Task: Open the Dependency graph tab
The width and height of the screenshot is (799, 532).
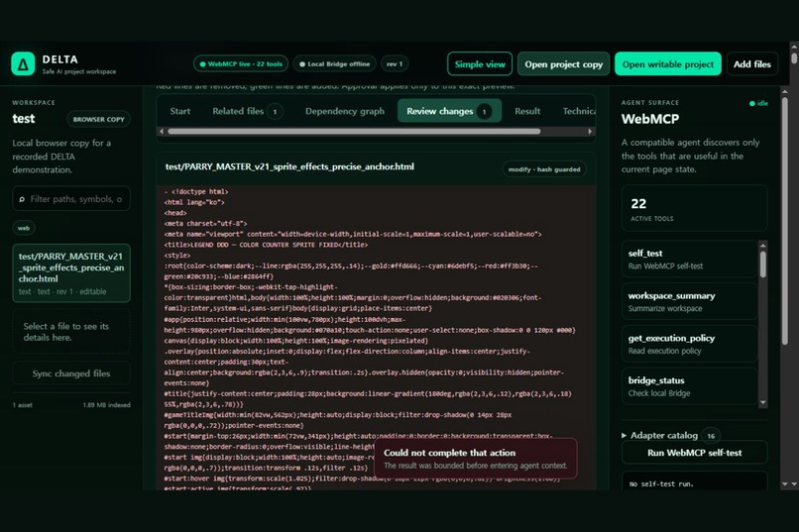Action: pyautogui.click(x=345, y=111)
